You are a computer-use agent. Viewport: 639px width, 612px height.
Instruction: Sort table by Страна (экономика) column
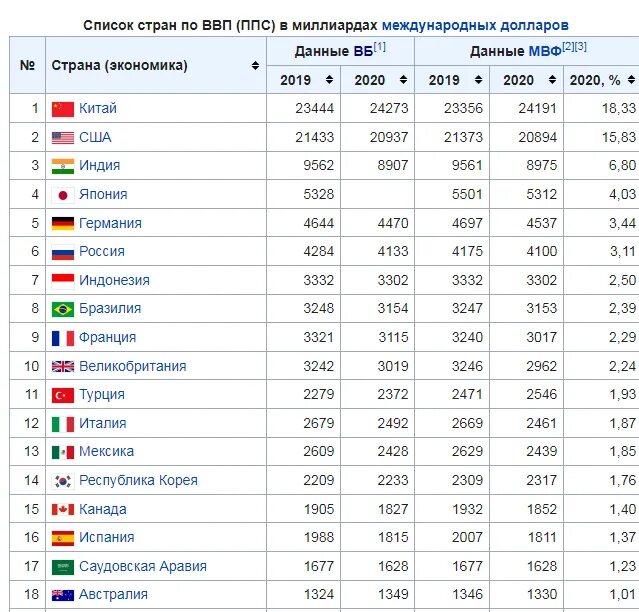[x=255, y=65]
